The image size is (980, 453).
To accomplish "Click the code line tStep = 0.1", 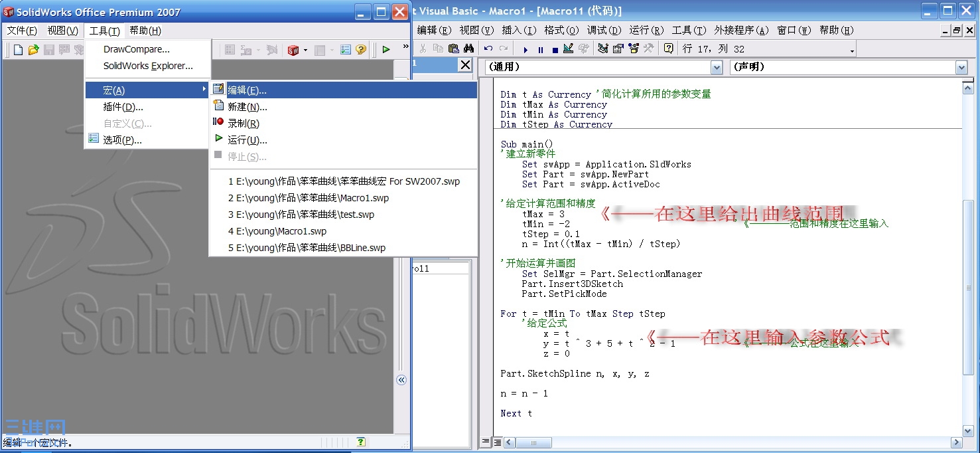I will [x=551, y=234].
